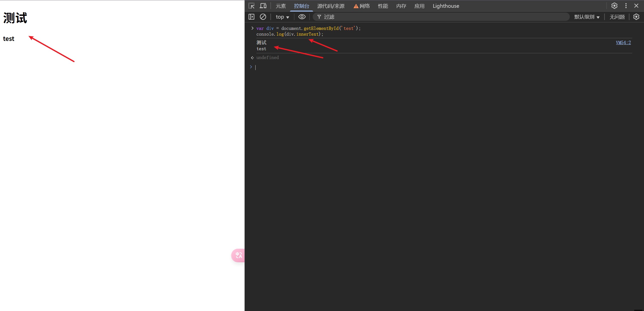Show the console sidebar panel icon

(x=251, y=17)
